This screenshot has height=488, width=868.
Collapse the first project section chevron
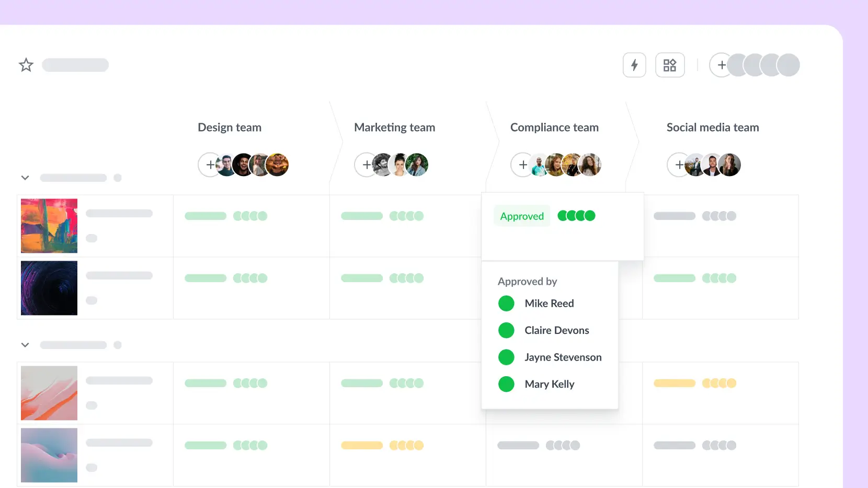[x=25, y=178]
